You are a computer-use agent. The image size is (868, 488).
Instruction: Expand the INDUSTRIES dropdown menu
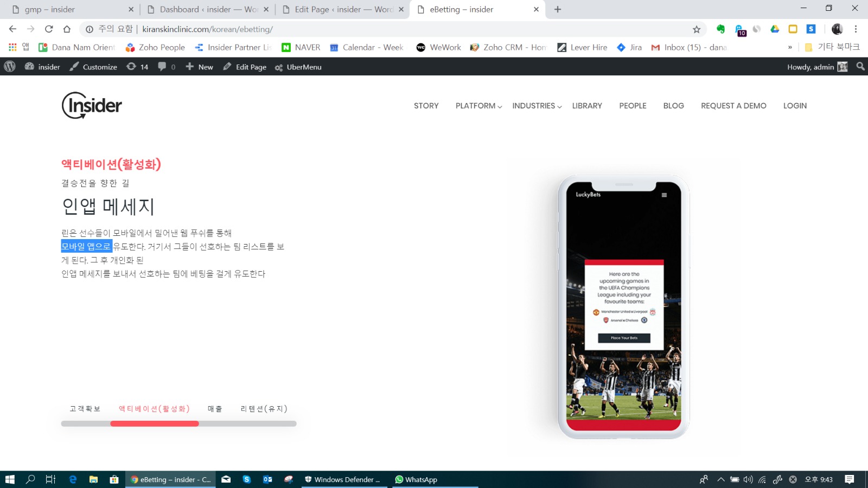[x=537, y=106]
